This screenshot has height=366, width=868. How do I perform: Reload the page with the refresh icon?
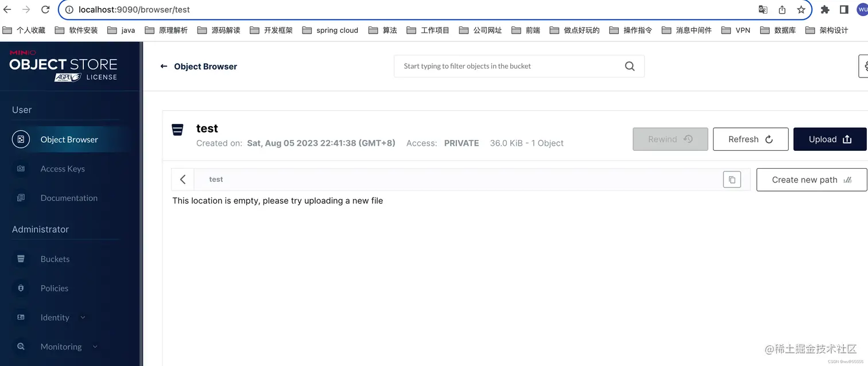click(x=45, y=10)
